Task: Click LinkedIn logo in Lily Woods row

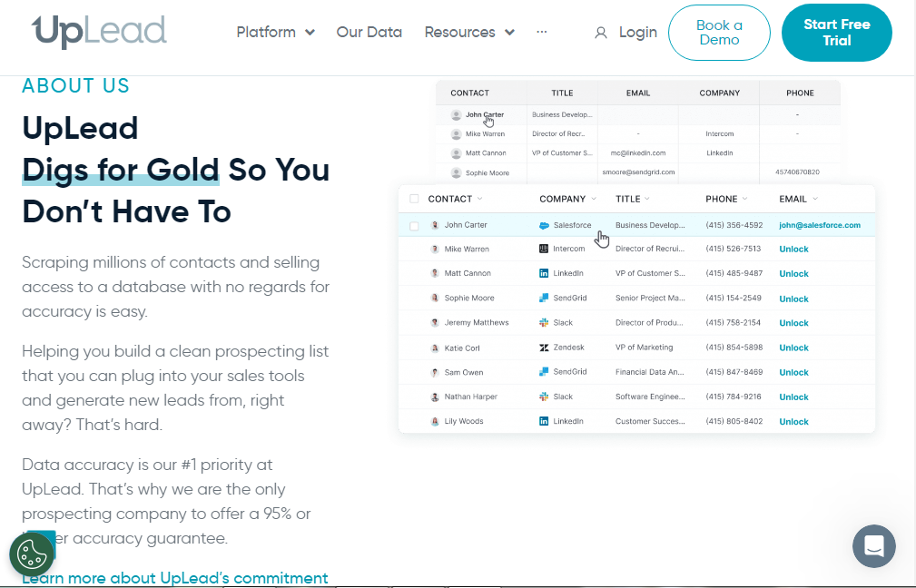Action: (x=544, y=421)
